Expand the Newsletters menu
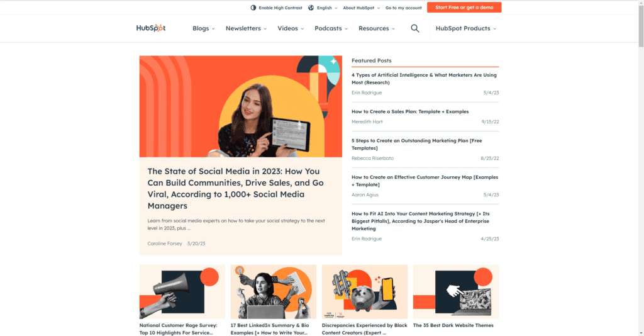The width and height of the screenshot is (644, 336). 246,28
